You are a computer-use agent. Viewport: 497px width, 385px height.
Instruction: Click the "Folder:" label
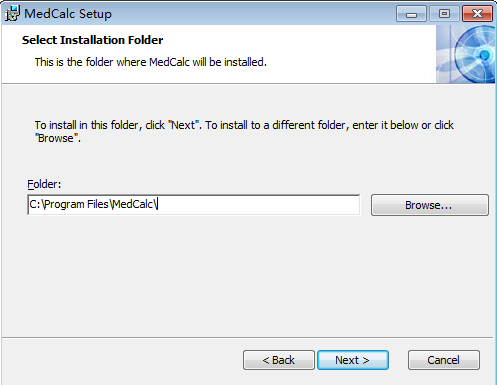click(44, 184)
